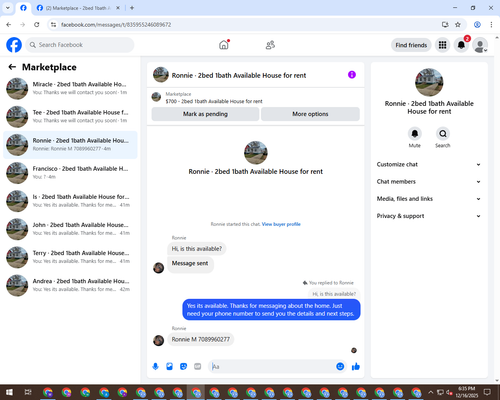The width and height of the screenshot is (500, 400).
Task: Select Ronnie conversation in the list
Action: [x=70, y=145]
